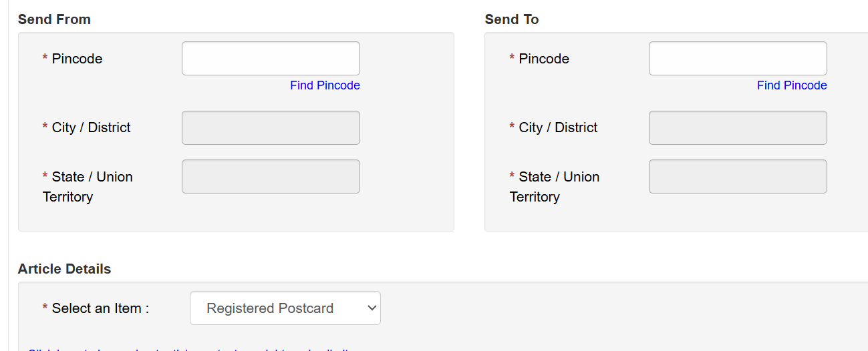
Task: Click Send From State / Union Territory field
Action: coord(271,176)
